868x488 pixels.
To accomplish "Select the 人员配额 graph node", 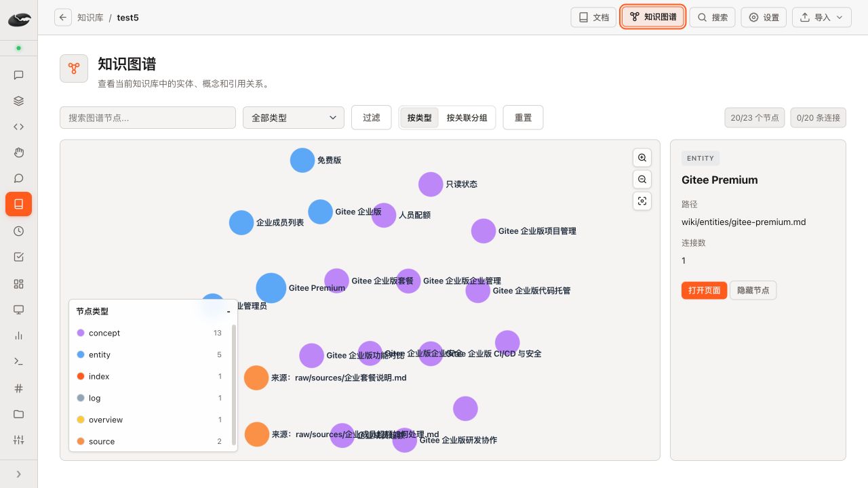I will [384, 216].
